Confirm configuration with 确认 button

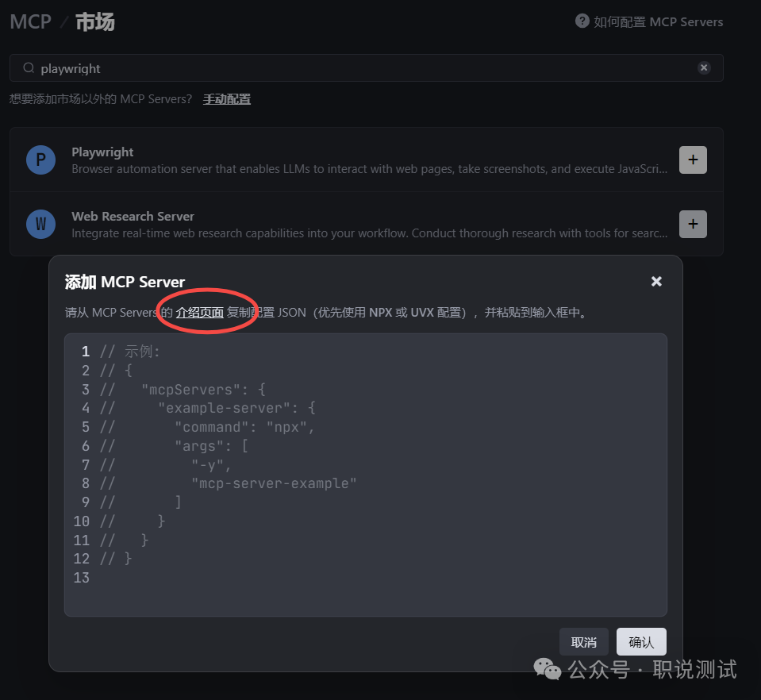click(x=640, y=641)
